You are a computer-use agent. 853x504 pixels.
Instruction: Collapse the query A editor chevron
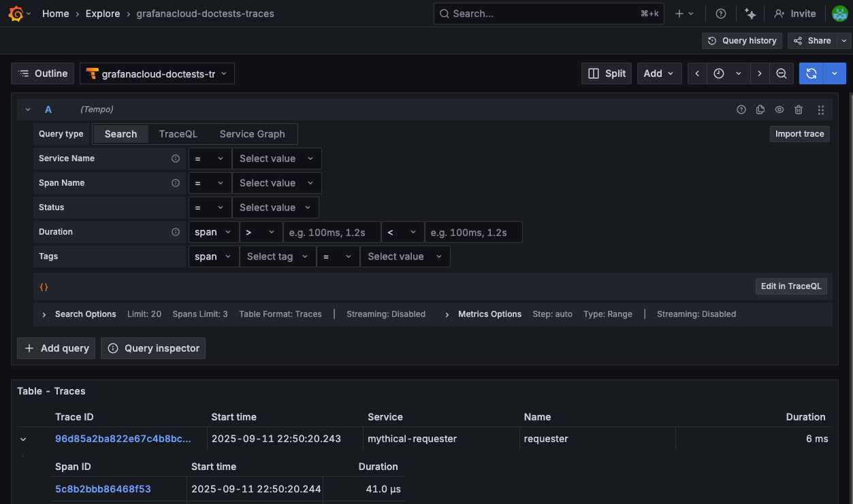(27, 110)
